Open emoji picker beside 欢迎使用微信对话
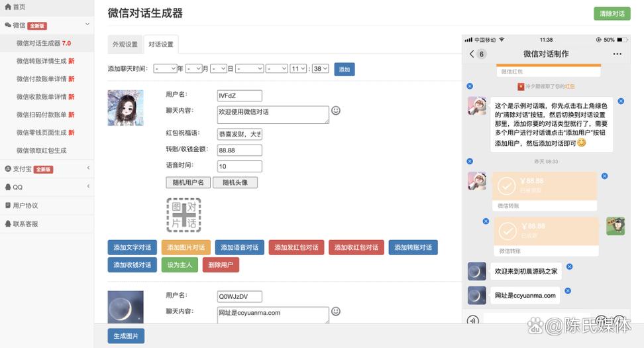The width and height of the screenshot is (644, 348). pos(335,111)
